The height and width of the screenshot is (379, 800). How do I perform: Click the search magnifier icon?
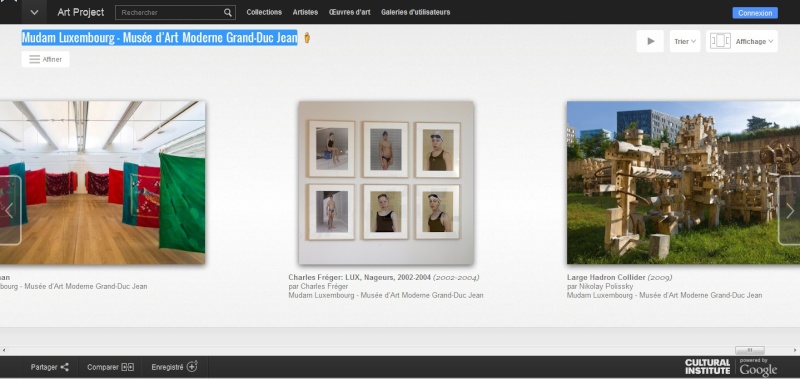228,12
